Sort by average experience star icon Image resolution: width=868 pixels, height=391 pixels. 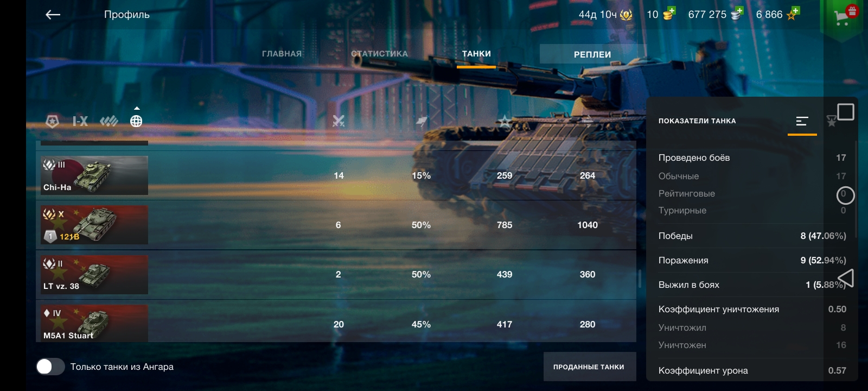[x=505, y=121]
